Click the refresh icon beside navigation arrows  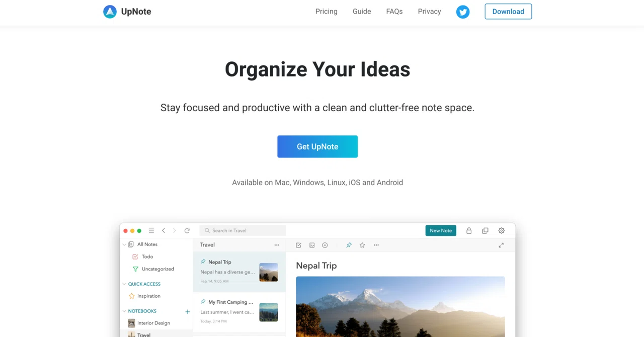[187, 230]
